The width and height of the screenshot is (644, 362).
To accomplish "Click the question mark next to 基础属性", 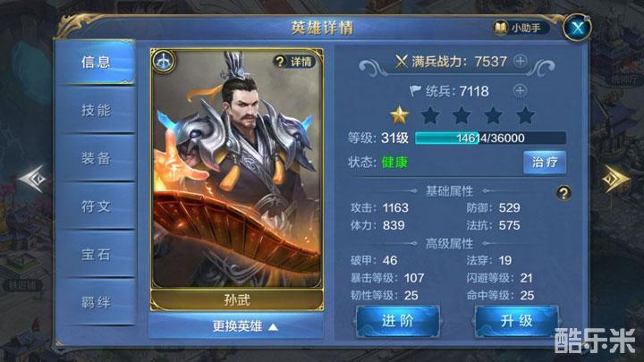I will click(x=563, y=193).
